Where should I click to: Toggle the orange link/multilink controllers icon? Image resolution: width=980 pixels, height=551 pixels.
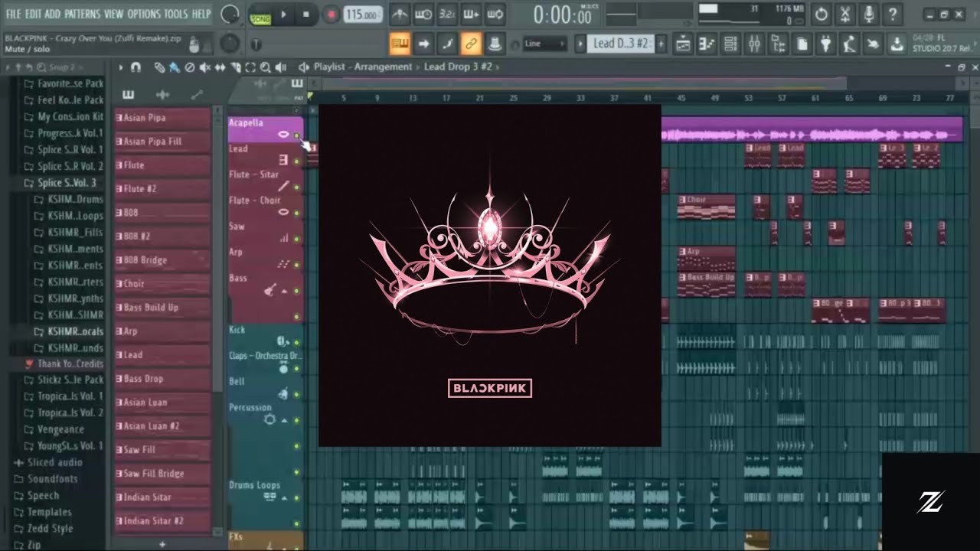pos(472,44)
